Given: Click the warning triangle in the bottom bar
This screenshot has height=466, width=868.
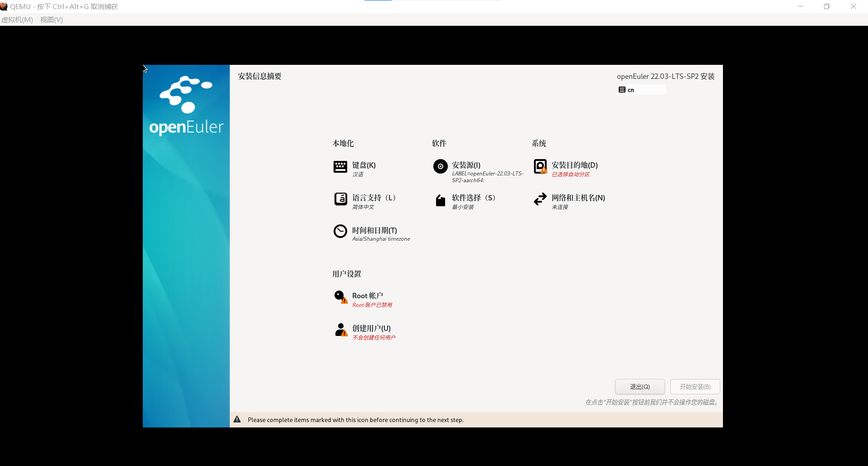Looking at the screenshot, I should point(237,419).
